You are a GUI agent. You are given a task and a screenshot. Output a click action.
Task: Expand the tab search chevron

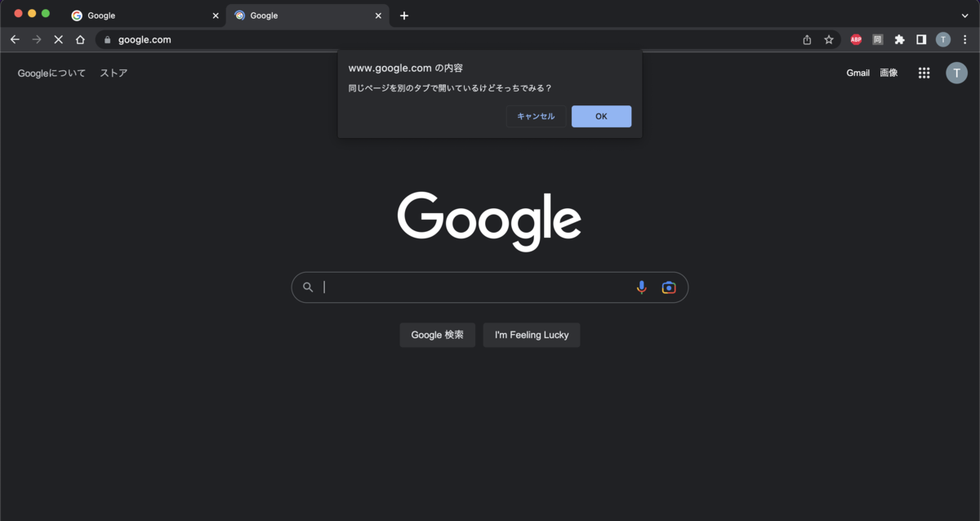965,16
